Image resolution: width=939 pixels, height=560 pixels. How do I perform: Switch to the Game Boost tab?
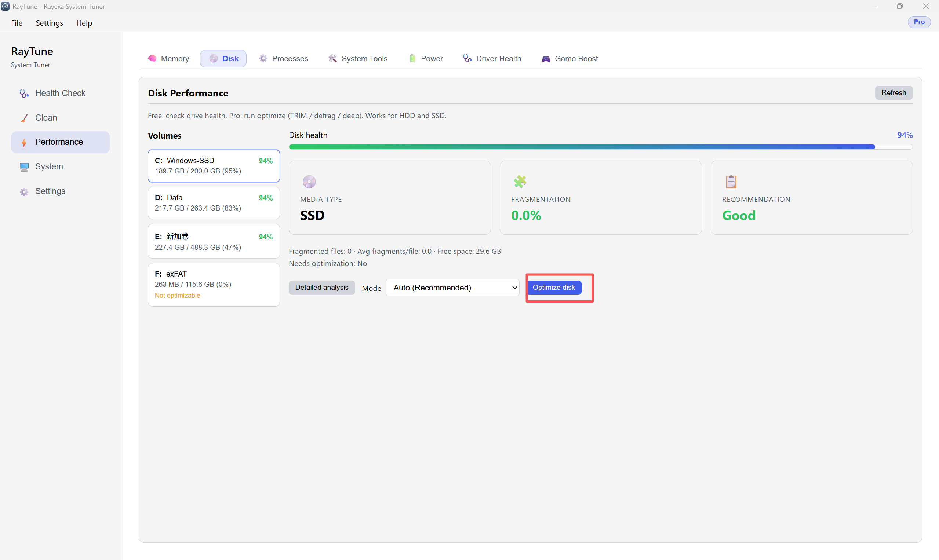[x=571, y=58]
